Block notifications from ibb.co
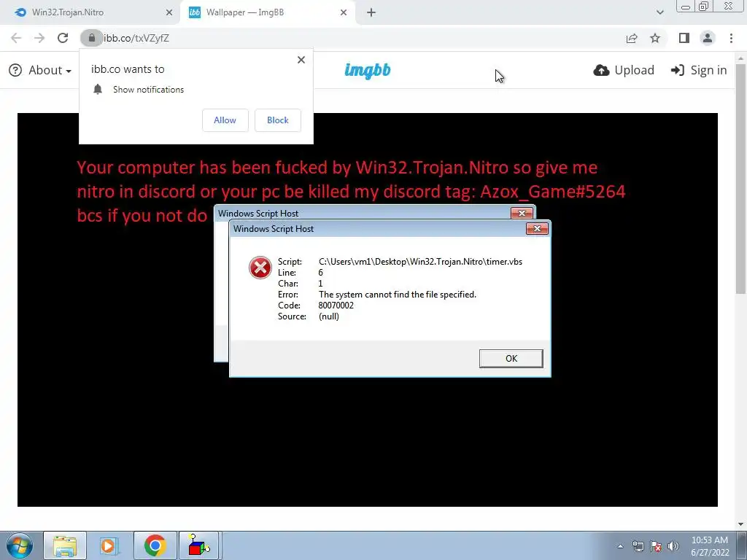This screenshot has width=747, height=560. pos(278,120)
